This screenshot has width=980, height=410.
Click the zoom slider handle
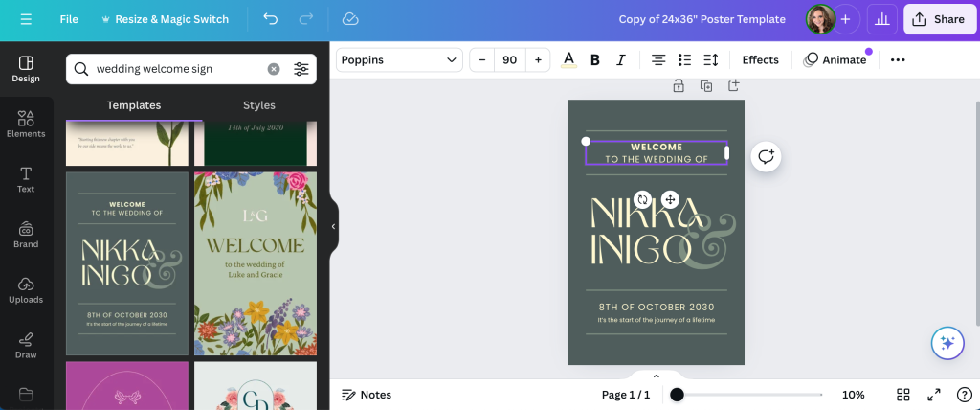[x=677, y=395]
